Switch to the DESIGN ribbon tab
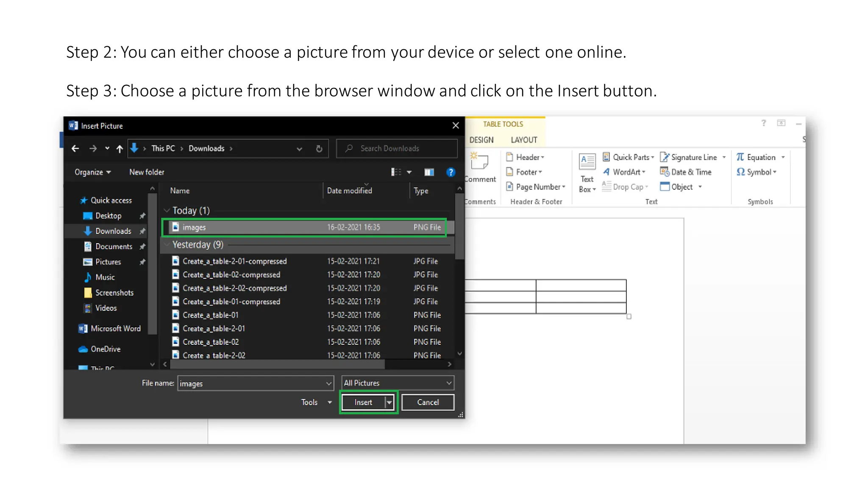The height and width of the screenshot is (488, 868). pyautogui.click(x=481, y=140)
